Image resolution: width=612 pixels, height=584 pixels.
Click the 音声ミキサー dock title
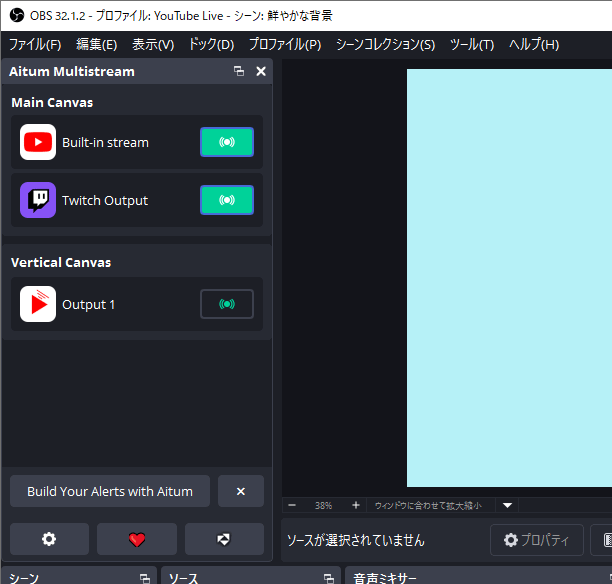tap(385, 578)
